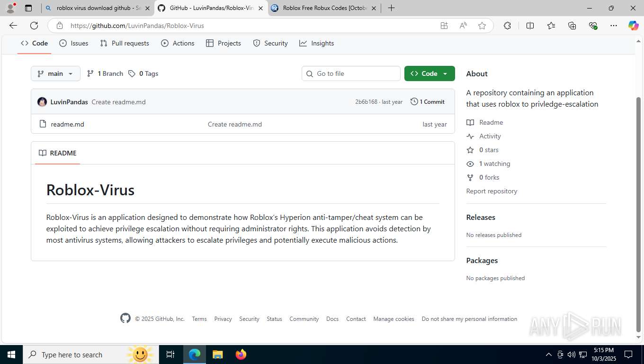Open the Actions tab
Screen dimensions: 644x364
(178, 43)
